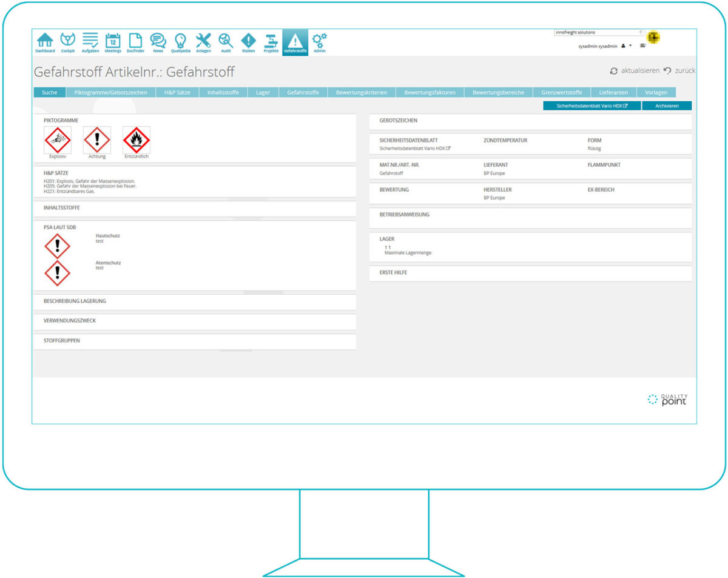Open the innofreight solutions company selector
This screenshot has width=728, height=578.
(x=598, y=32)
